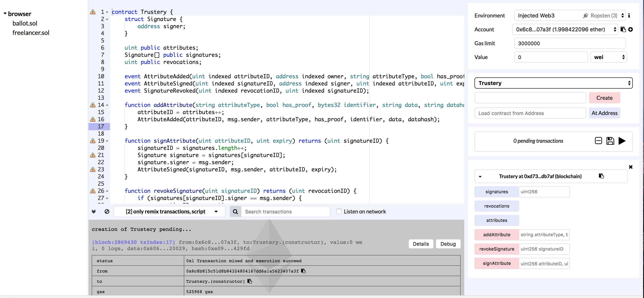644x298 pixels.
Task: Fold the contract Trustery code block on line 1
Action: 107,12
